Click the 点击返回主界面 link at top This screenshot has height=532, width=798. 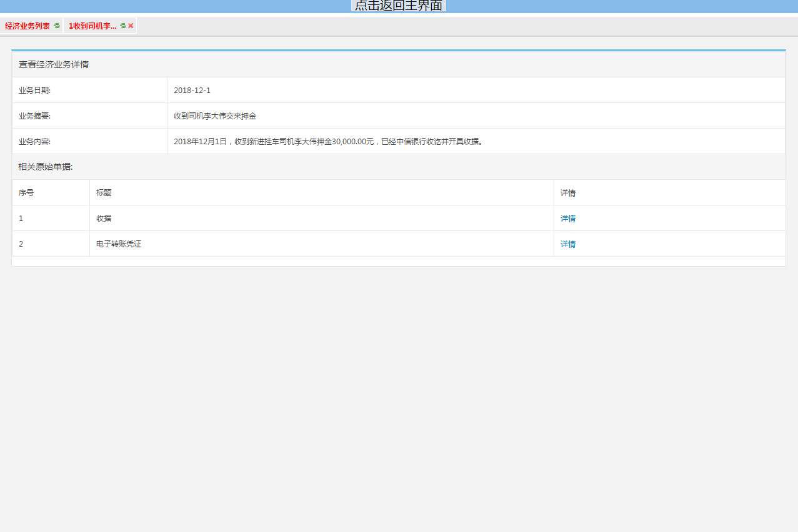coord(398,6)
